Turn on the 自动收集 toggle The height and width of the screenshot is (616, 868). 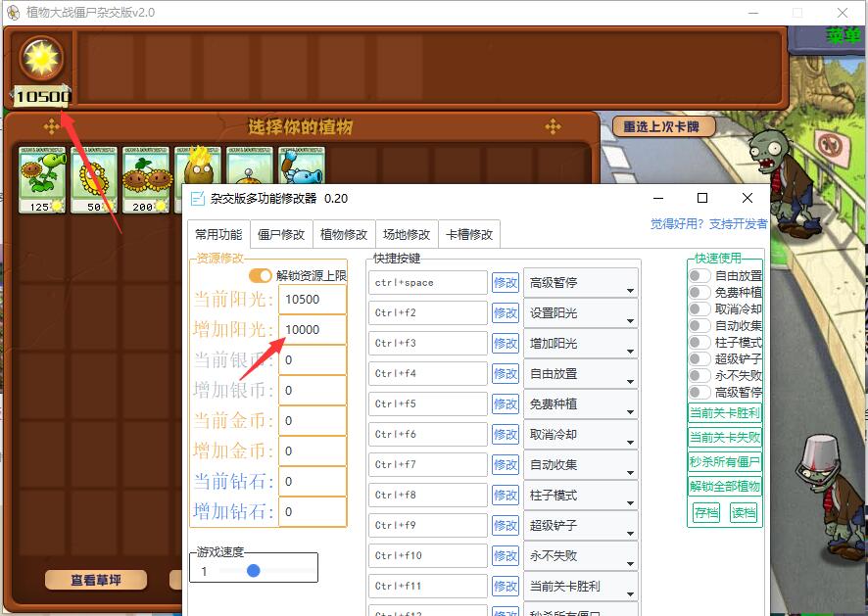click(x=699, y=326)
